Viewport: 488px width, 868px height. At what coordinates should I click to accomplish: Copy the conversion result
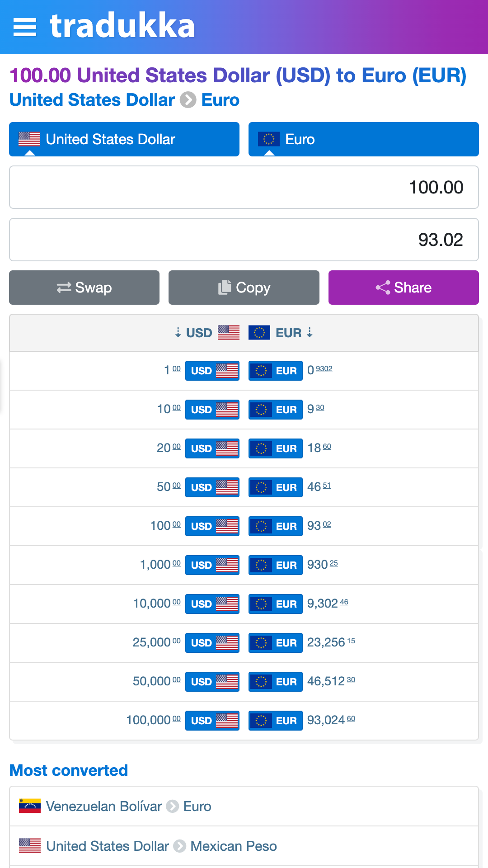tap(244, 288)
